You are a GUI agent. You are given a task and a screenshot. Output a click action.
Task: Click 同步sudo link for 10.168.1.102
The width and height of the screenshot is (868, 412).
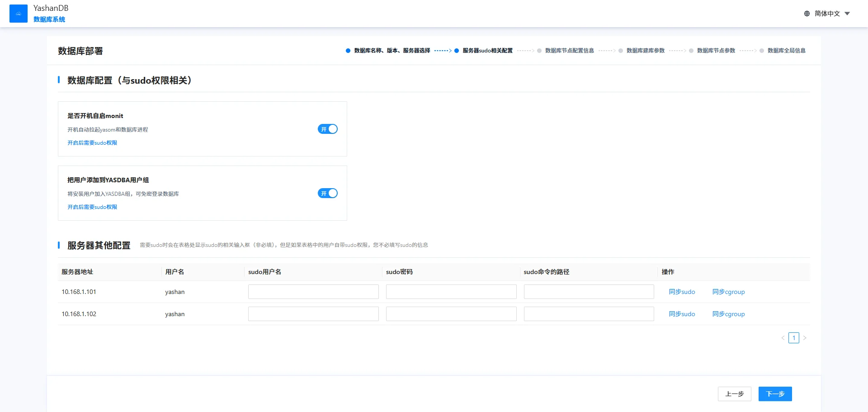point(682,314)
